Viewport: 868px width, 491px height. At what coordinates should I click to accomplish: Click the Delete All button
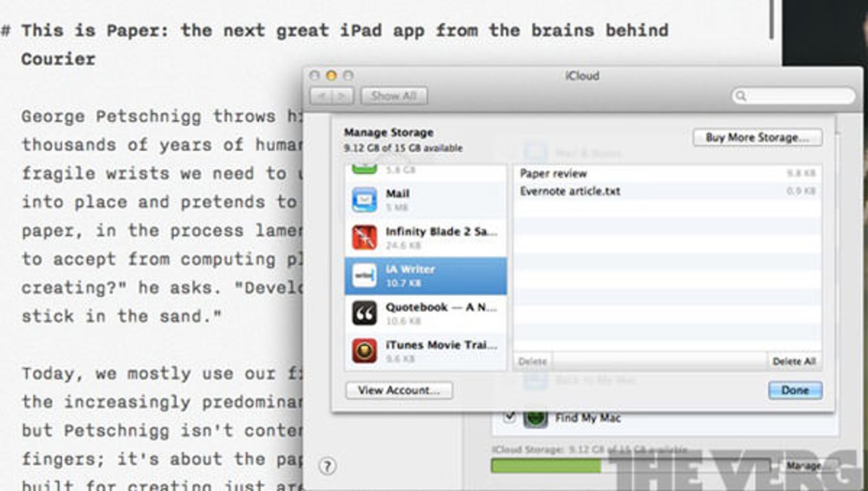[x=794, y=361]
